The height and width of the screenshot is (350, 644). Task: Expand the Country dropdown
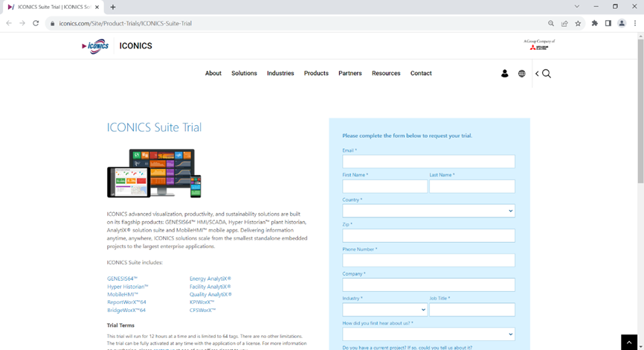point(428,211)
